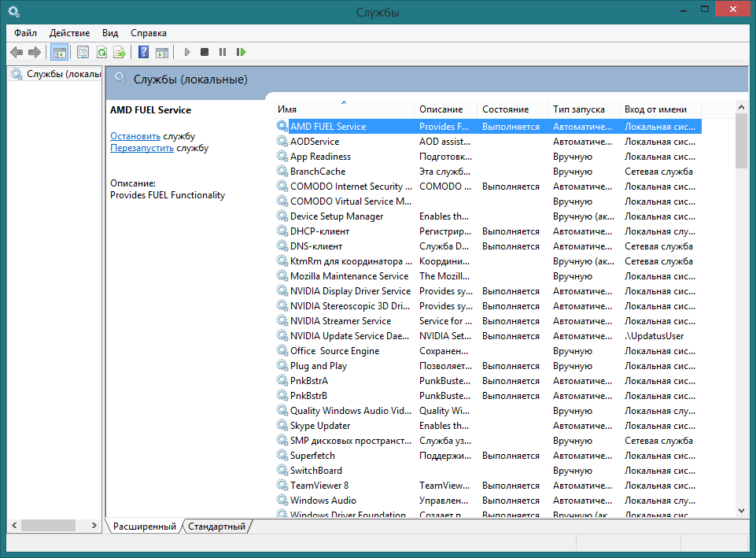
Task: Select Quality Windows Audio Vid... row
Action: 488,410
